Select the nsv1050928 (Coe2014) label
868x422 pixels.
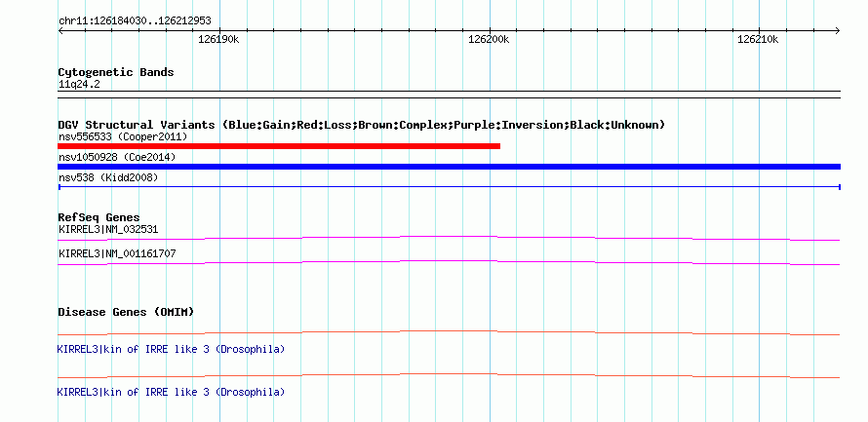[117, 157]
